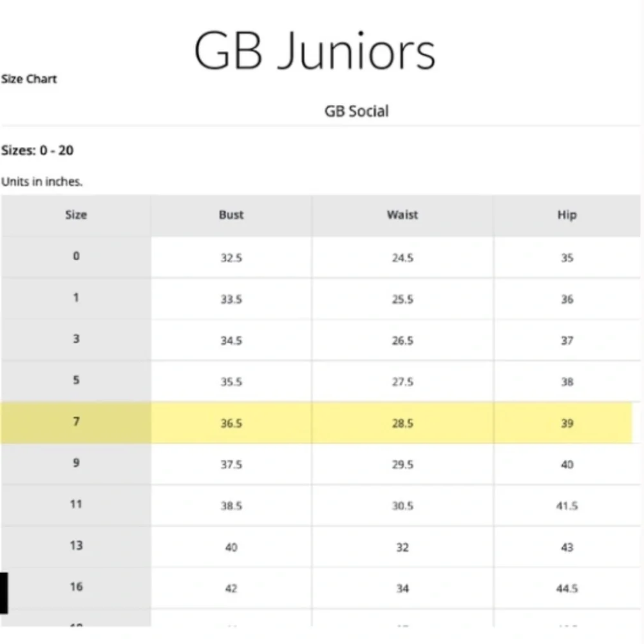Viewport: 644px width, 644px height.
Task: Click hip value 41.5 for size 11
Action: tap(567, 506)
